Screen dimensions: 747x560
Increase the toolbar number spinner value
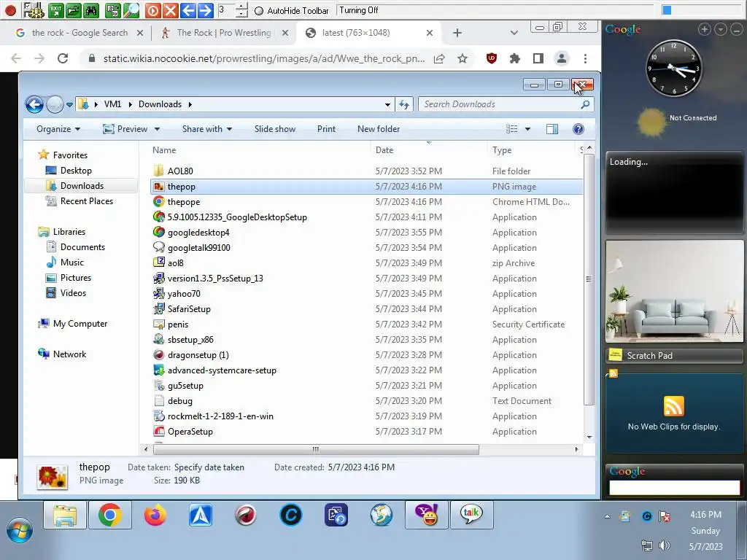coord(241,6)
